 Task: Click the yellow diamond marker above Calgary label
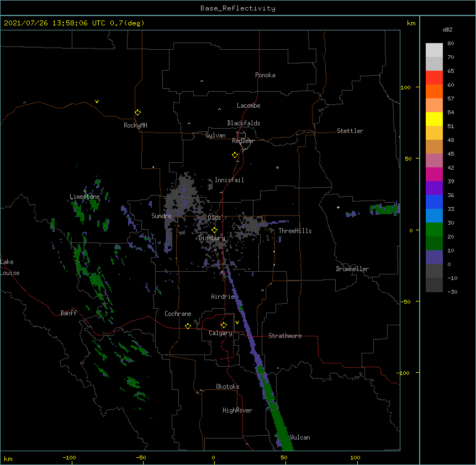(x=224, y=325)
